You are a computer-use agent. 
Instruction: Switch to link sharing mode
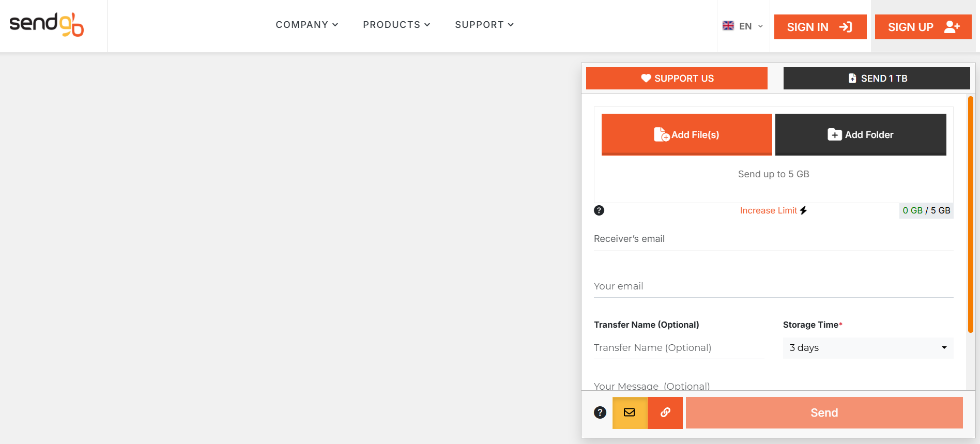pos(665,412)
